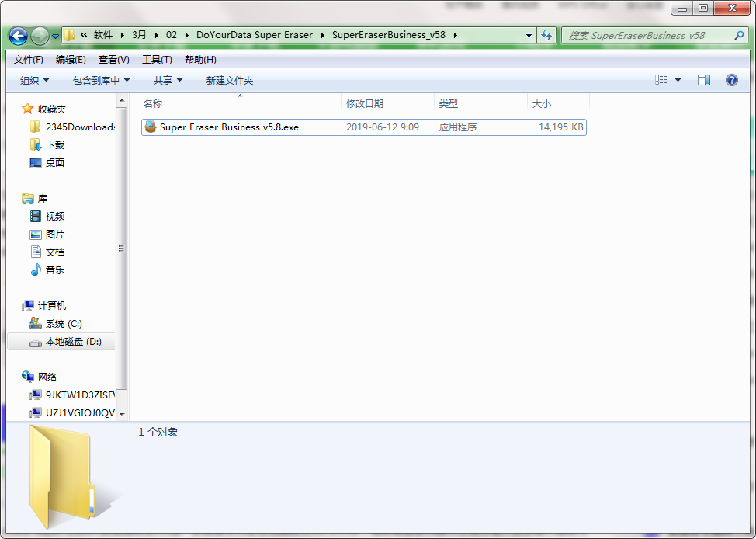
Task: Open the 组织 dropdown
Action: (x=34, y=81)
